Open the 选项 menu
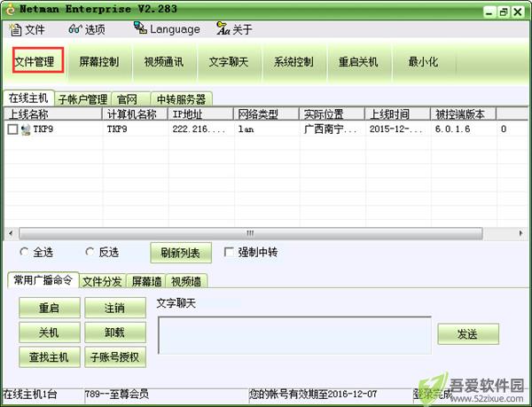Viewport: 532px width, 407px height. (87, 29)
